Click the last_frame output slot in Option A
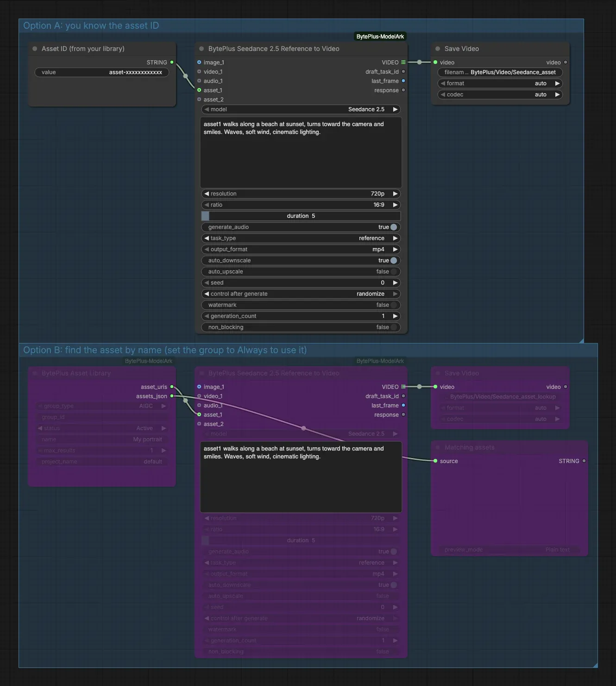Viewport: 616px width, 686px height. pos(403,81)
